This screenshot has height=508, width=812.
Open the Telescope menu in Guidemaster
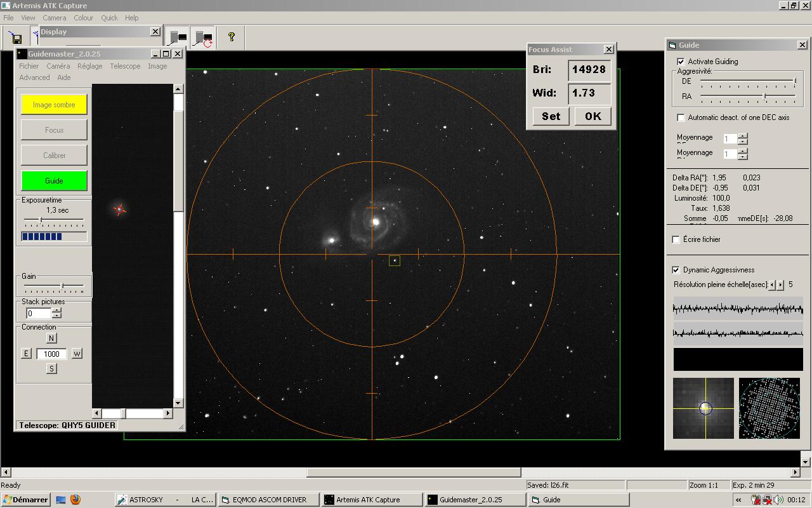coord(125,66)
